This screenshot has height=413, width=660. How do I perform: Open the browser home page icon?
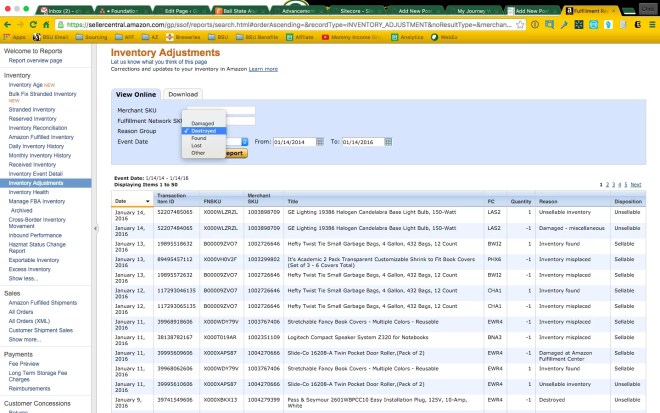(x=46, y=25)
